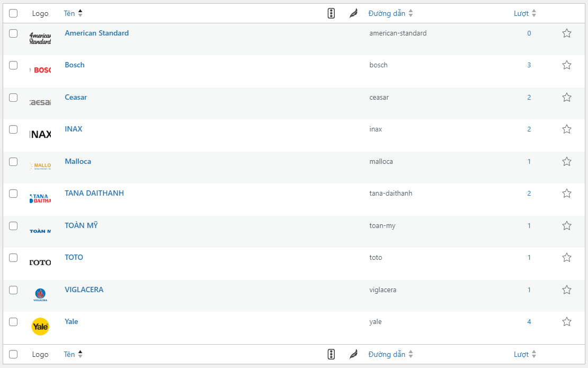Select the TANA DAITHANH row checkbox
588x368 pixels.
click(x=13, y=194)
